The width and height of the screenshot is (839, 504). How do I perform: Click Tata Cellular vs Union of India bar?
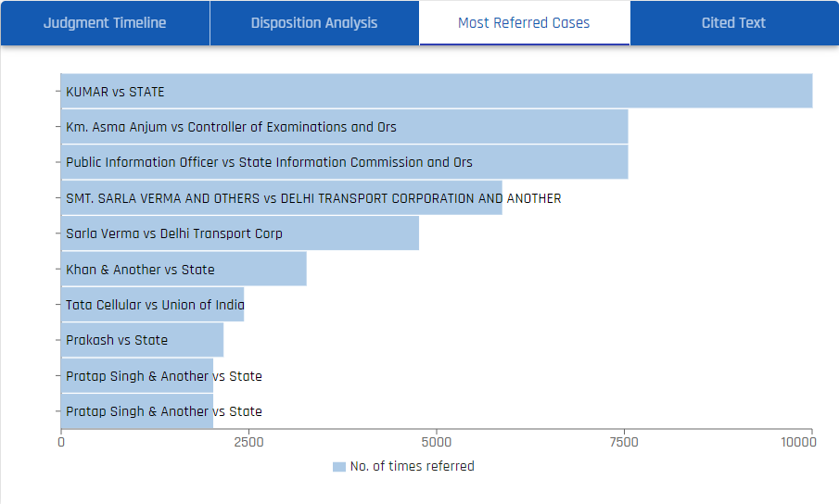click(x=152, y=305)
